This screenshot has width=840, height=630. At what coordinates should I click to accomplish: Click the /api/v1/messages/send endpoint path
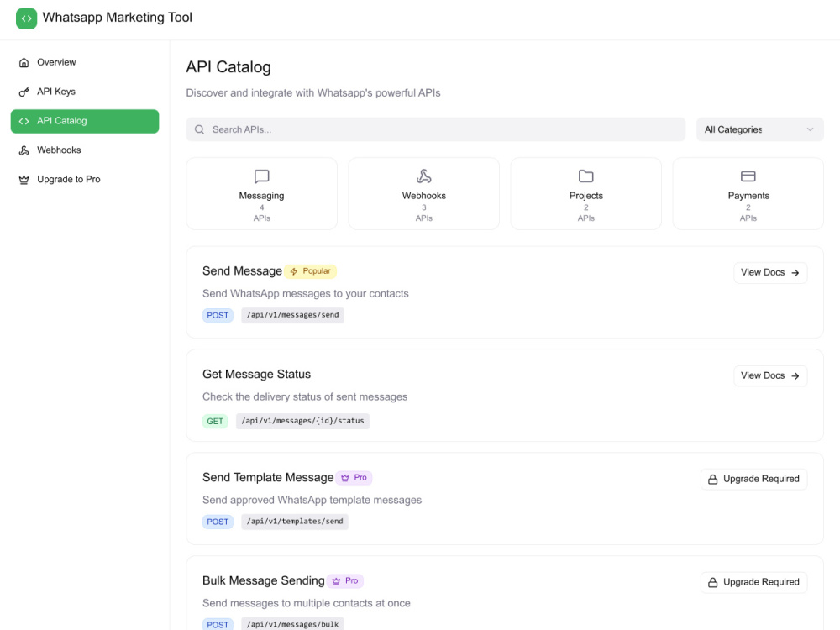[x=292, y=315]
